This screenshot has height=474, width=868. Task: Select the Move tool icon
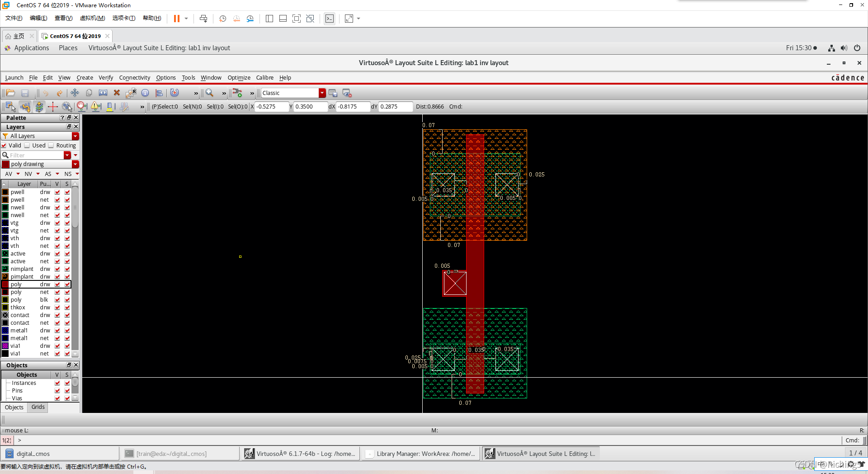[75, 93]
